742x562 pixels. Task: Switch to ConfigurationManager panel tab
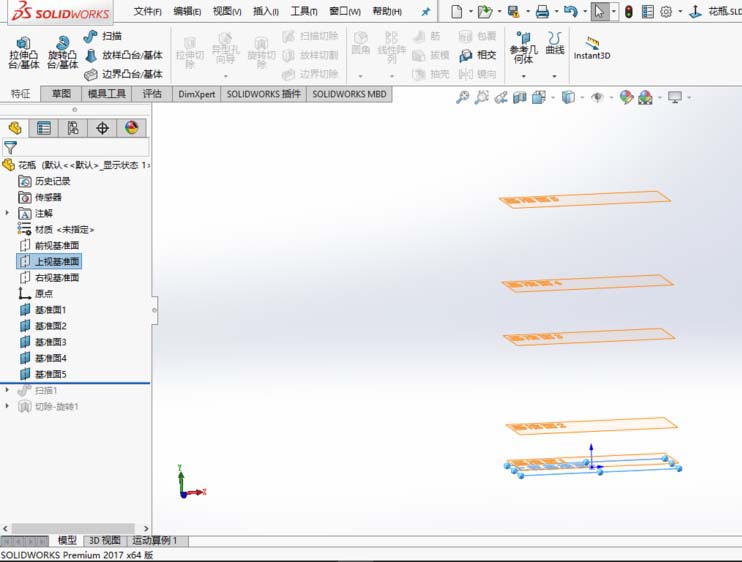[x=73, y=128]
